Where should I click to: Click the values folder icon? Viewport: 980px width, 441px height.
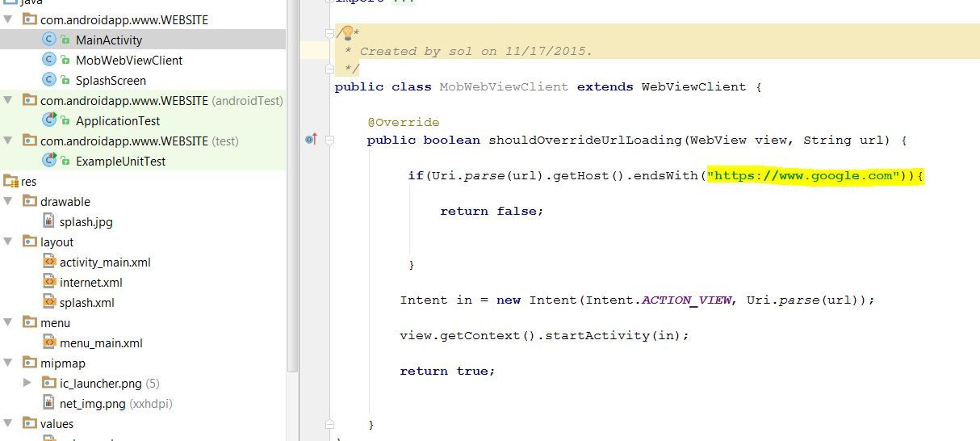(x=30, y=423)
